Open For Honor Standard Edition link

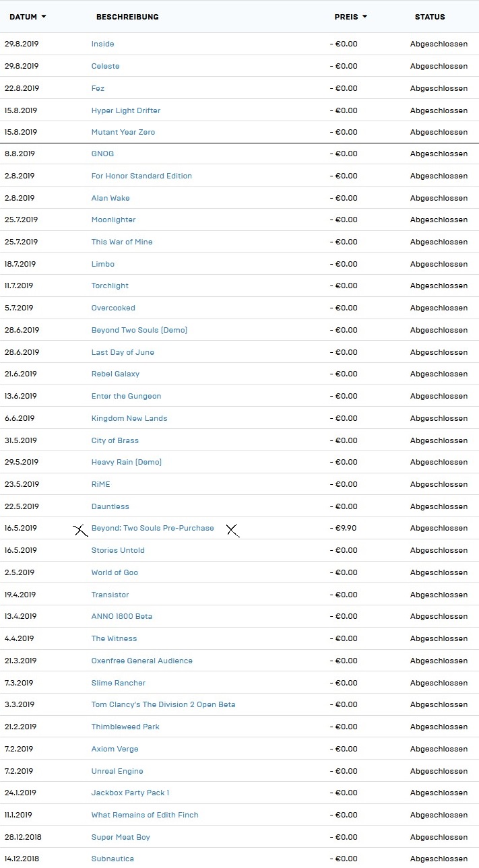point(141,176)
